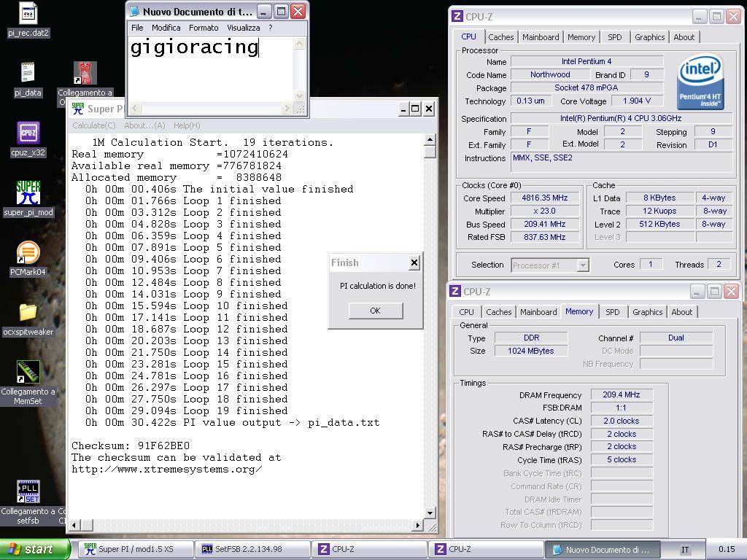747x560 pixels.
Task: Confirm PI calculation with OK button
Action: click(x=376, y=311)
